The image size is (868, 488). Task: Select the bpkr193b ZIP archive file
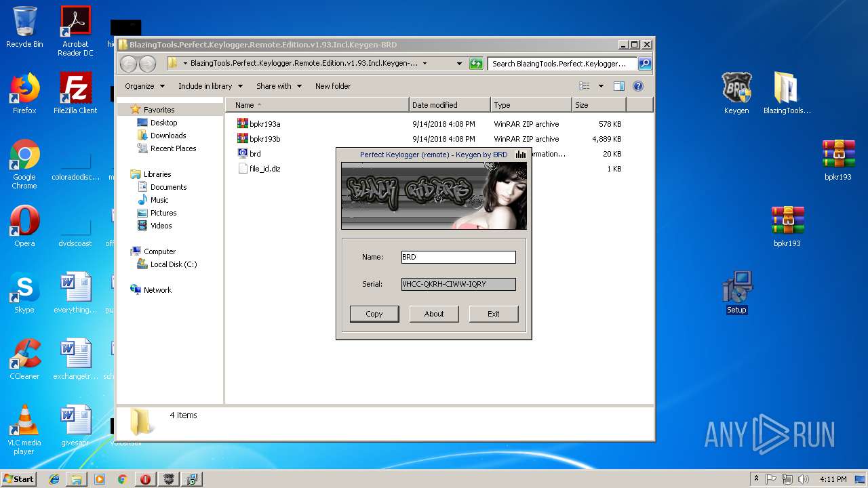(x=264, y=139)
